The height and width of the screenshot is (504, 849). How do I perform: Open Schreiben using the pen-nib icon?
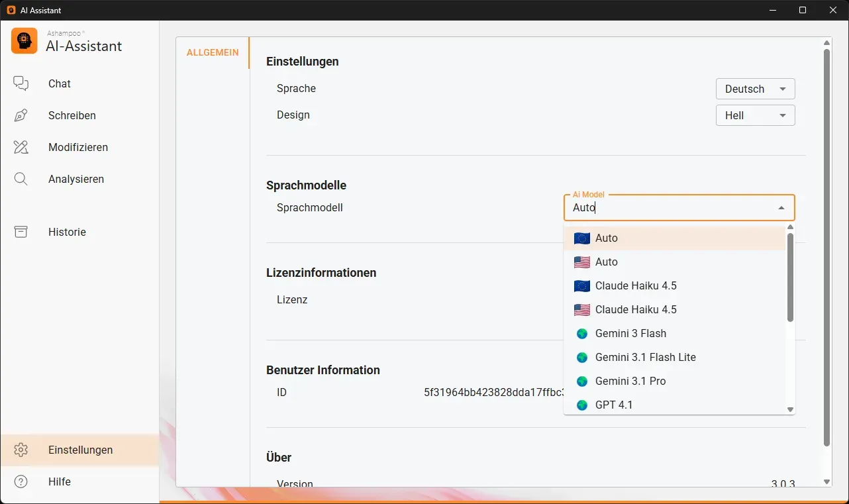(21, 115)
